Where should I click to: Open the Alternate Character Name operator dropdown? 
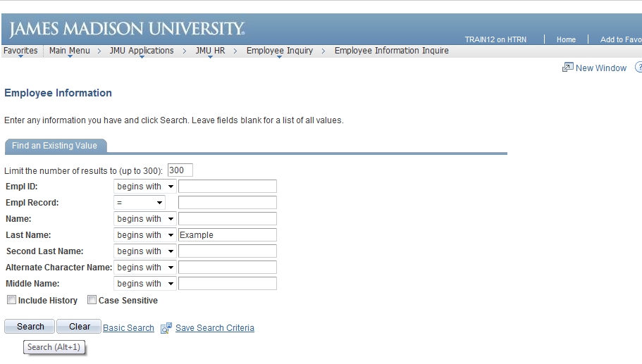(145, 268)
